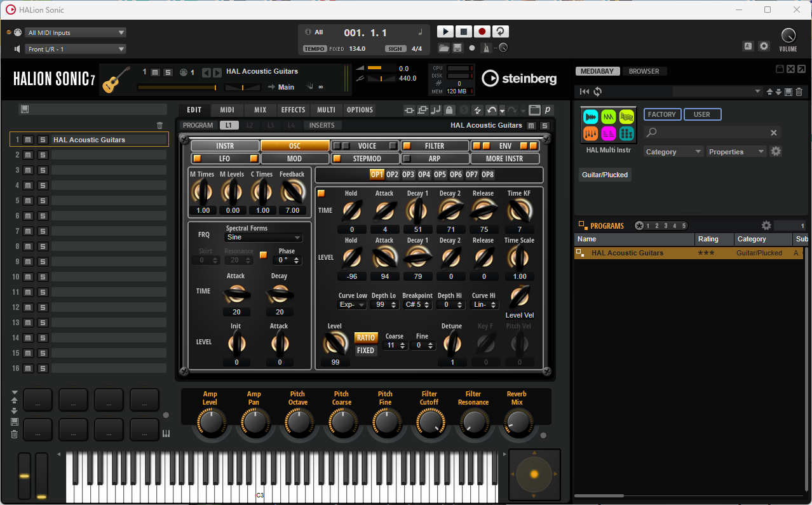Switch to the MIDI tab

pos(227,110)
